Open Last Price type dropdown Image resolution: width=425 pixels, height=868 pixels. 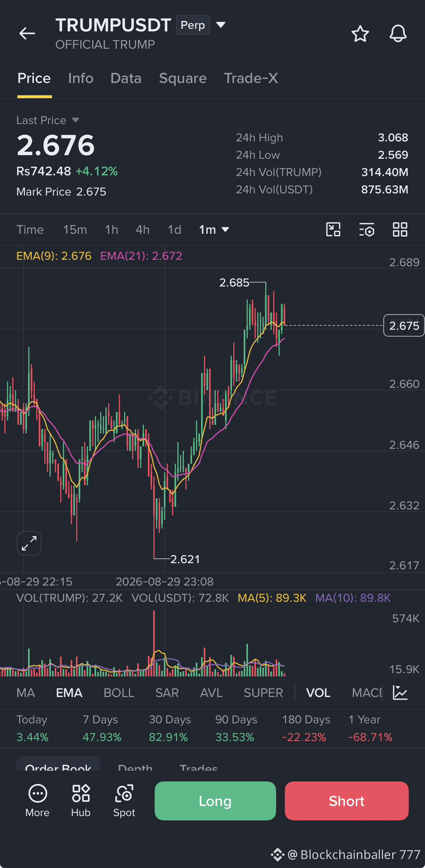point(48,120)
